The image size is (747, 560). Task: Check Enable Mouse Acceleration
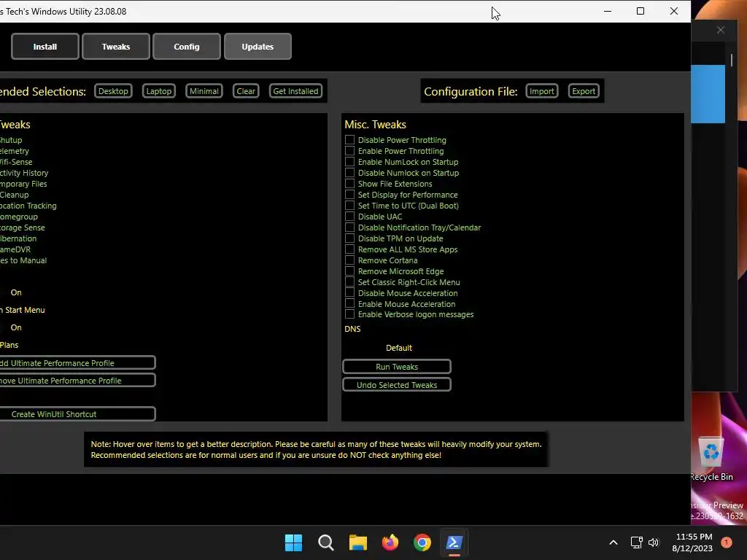point(349,304)
